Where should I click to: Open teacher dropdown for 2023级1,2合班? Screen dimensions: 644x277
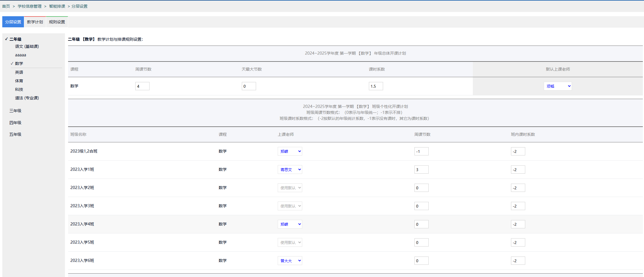290,151
